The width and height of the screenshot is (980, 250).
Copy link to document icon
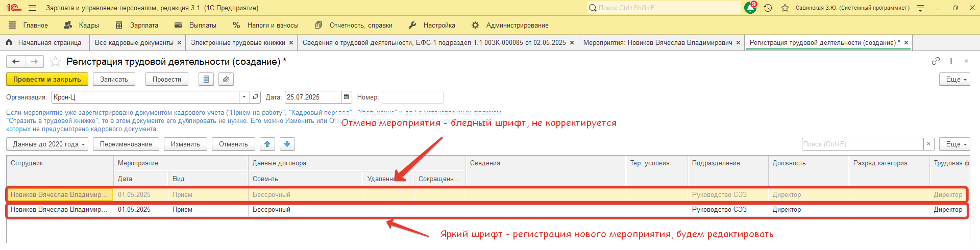[935, 61]
